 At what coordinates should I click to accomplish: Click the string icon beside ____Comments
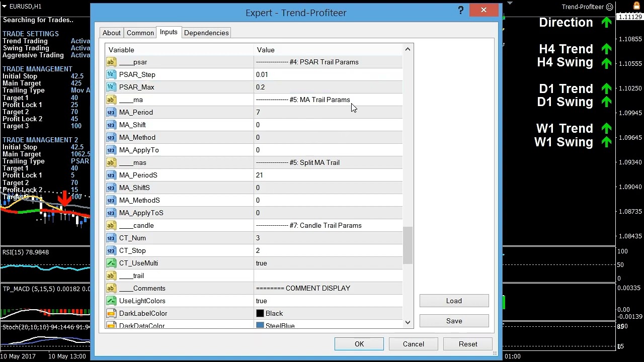click(x=111, y=288)
